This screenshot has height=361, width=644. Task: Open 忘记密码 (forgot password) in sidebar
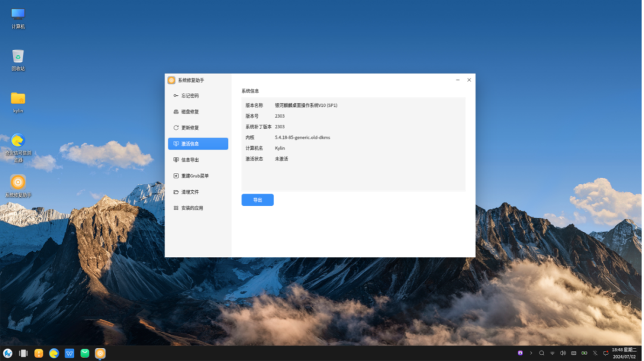(190, 95)
